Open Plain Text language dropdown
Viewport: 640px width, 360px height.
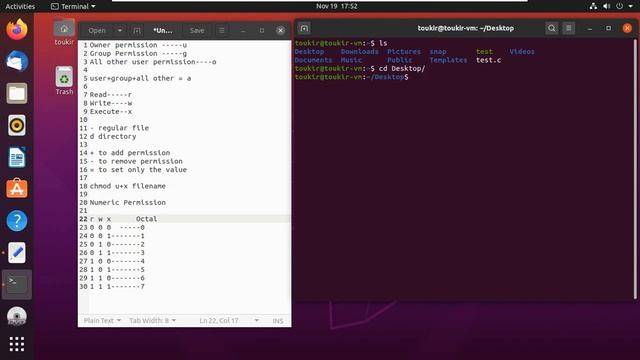(102, 320)
